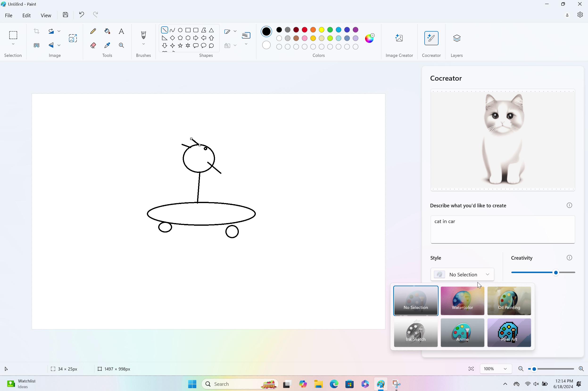Click the status bar zoom slider
The width and height of the screenshot is (588, 391).
point(551,369)
